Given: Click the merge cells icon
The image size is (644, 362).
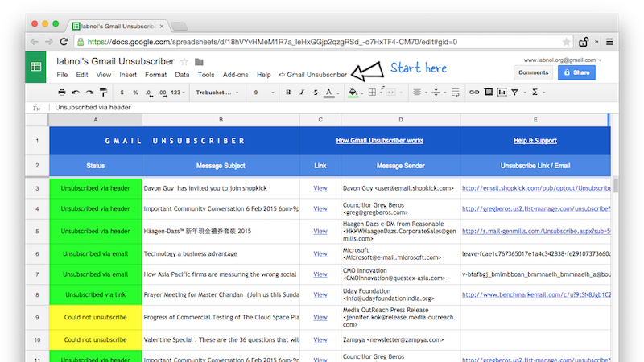Looking at the screenshot, I should (x=390, y=93).
